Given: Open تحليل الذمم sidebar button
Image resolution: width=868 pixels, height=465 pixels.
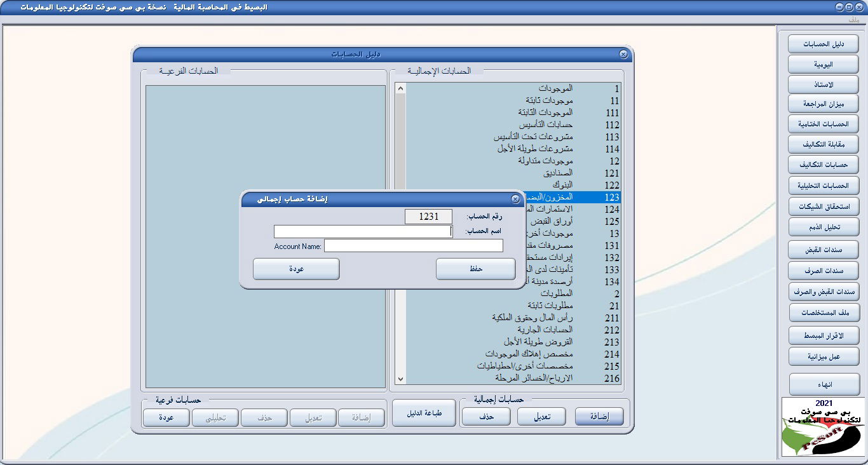Looking at the screenshot, I should click(824, 227).
